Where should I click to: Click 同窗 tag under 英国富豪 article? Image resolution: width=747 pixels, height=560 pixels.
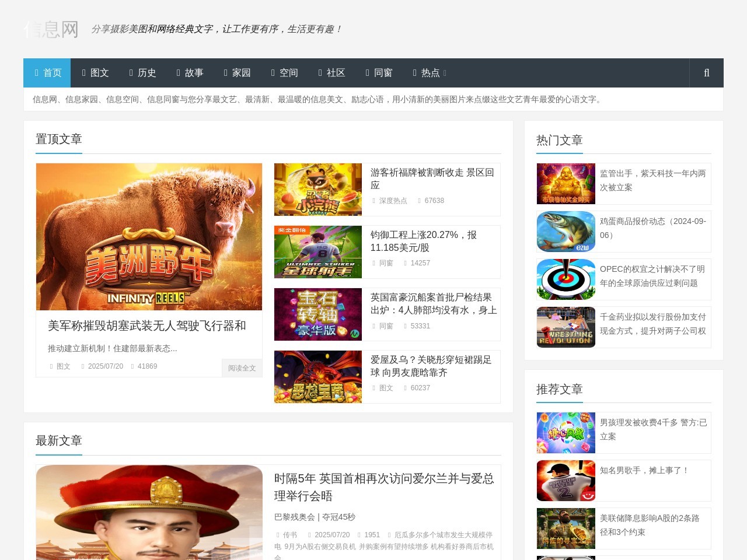386,326
